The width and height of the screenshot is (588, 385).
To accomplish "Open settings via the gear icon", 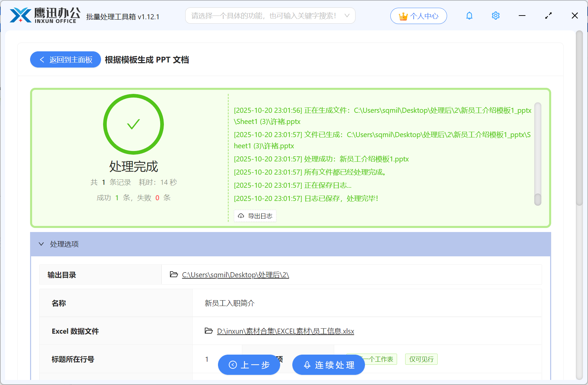I will point(495,15).
